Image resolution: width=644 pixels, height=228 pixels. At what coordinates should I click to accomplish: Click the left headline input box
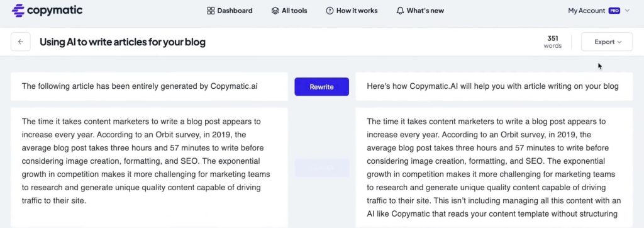(150, 86)
